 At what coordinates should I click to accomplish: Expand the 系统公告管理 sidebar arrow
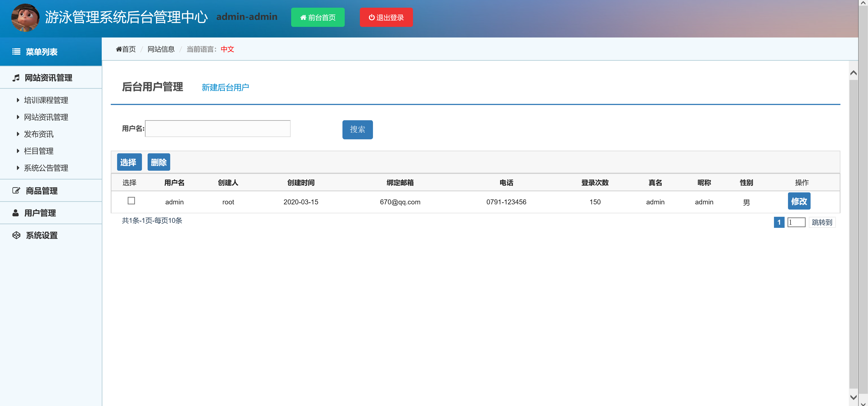coord(18,168)
